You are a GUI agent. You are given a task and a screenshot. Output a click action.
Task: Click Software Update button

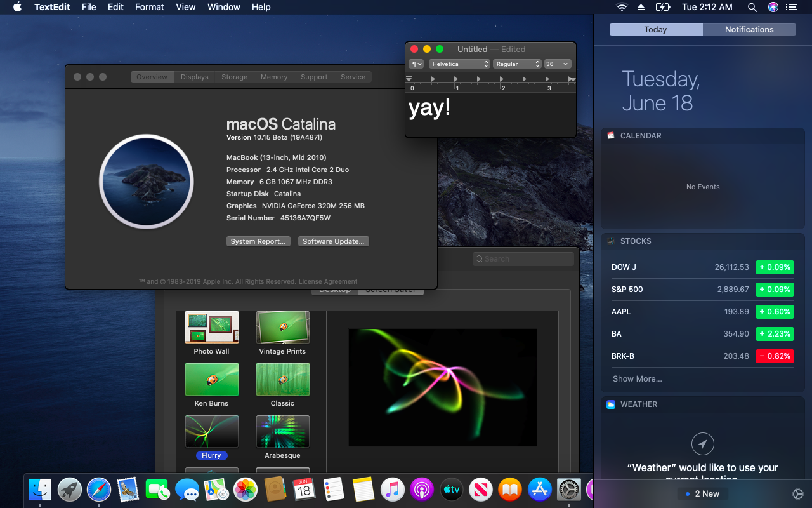tap(334, 241)
